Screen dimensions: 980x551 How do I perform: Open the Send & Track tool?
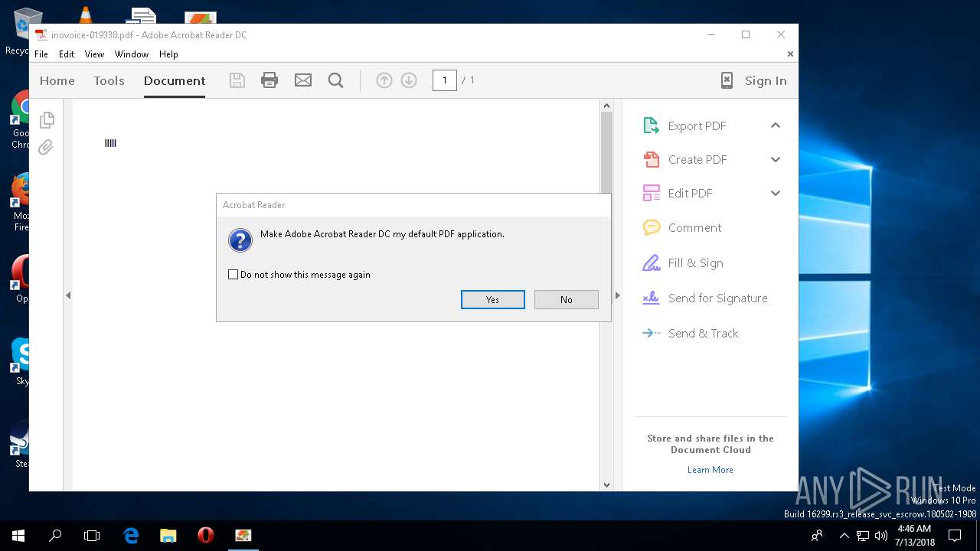point(691,333)
